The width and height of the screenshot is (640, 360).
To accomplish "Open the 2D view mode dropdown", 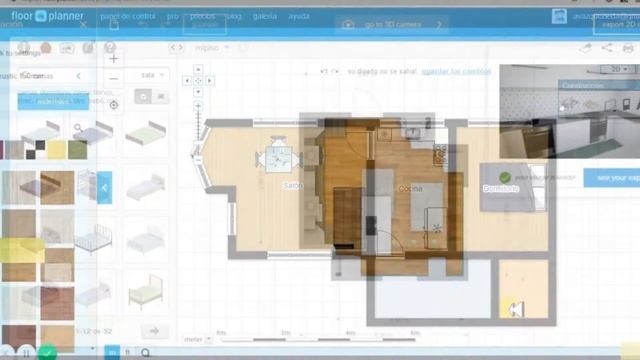I will 619,69.
